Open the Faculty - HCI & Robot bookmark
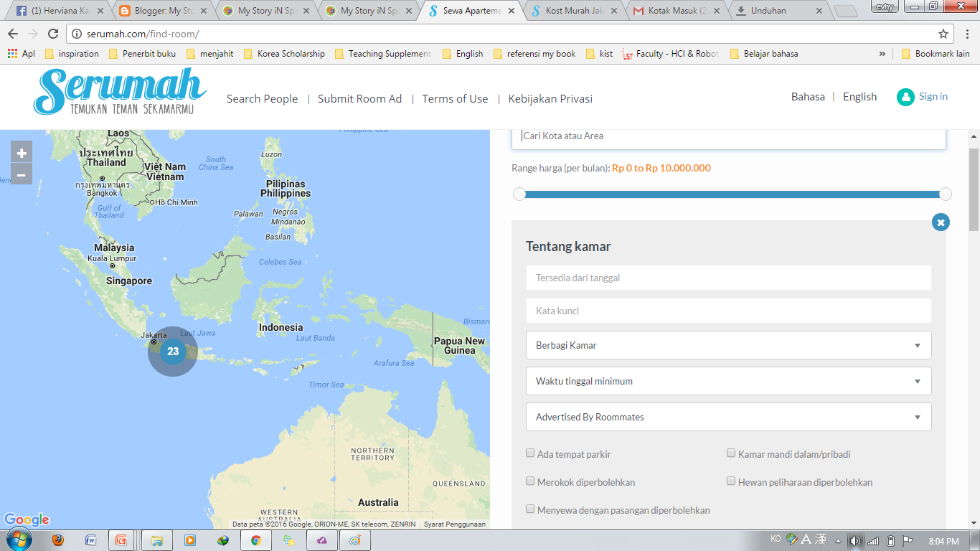This screenshot has width=980, height=551. click(671, 54)
